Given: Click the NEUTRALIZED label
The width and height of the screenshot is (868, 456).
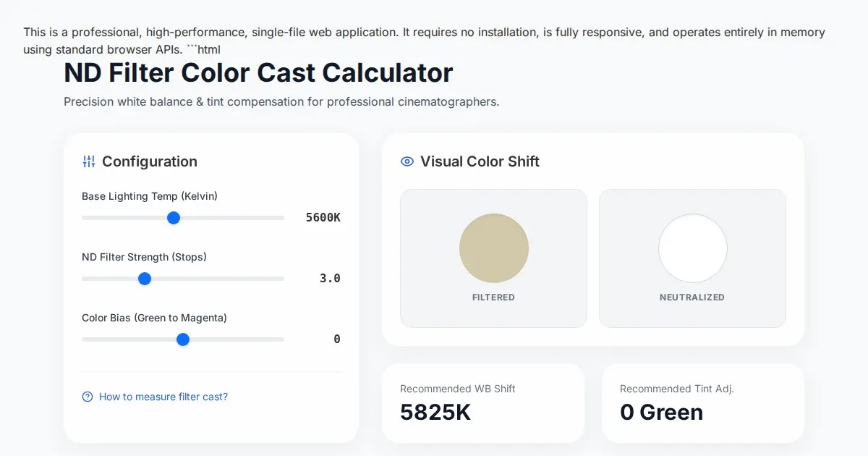Looking at the screenshot, I should (692, 297).
